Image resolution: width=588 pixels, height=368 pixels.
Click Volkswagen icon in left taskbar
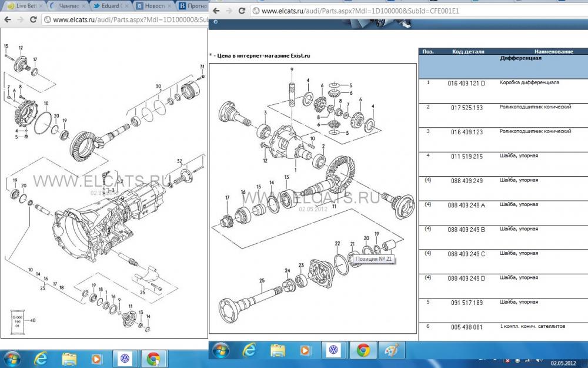[x=125, y=358]
